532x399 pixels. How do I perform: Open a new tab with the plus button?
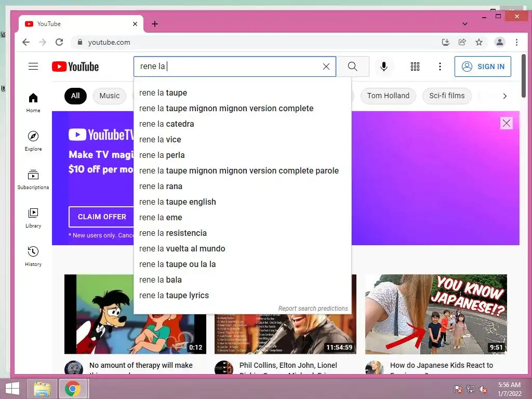[x=155, y=24]
